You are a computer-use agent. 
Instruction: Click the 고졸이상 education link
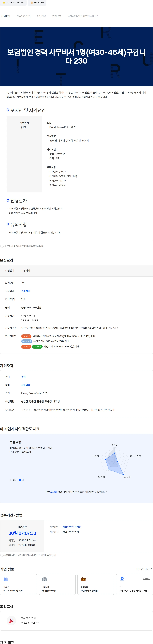point(26,385)
